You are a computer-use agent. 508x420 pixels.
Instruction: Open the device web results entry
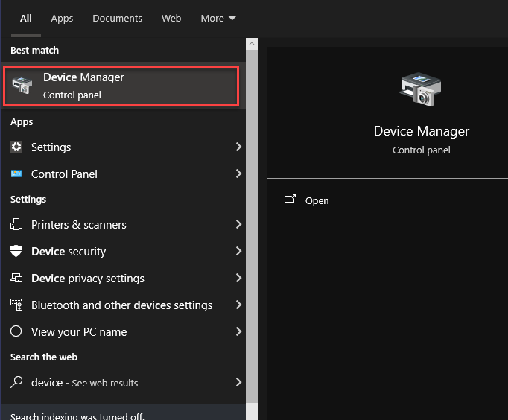[84, 383]
